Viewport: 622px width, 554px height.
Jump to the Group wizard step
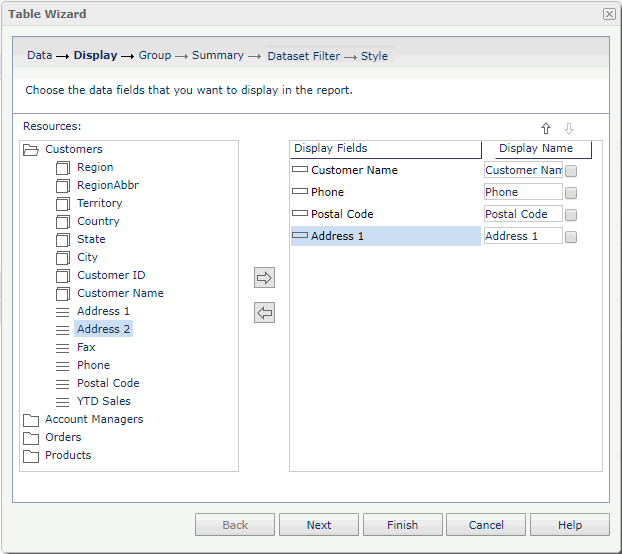(155, 55)
